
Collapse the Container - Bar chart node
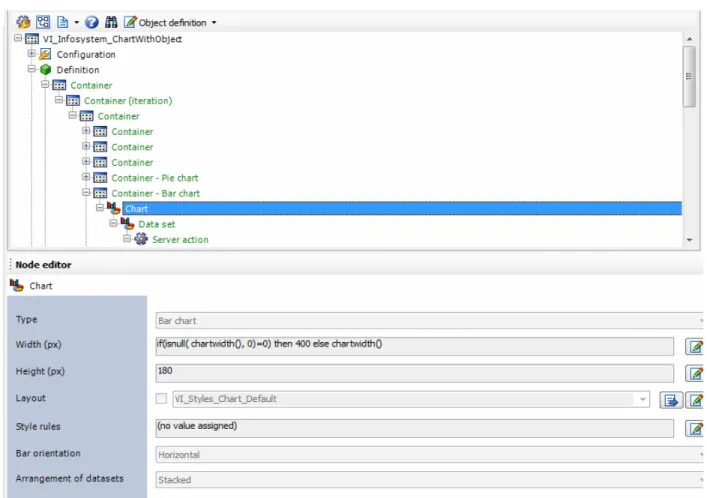coord(86,192)
